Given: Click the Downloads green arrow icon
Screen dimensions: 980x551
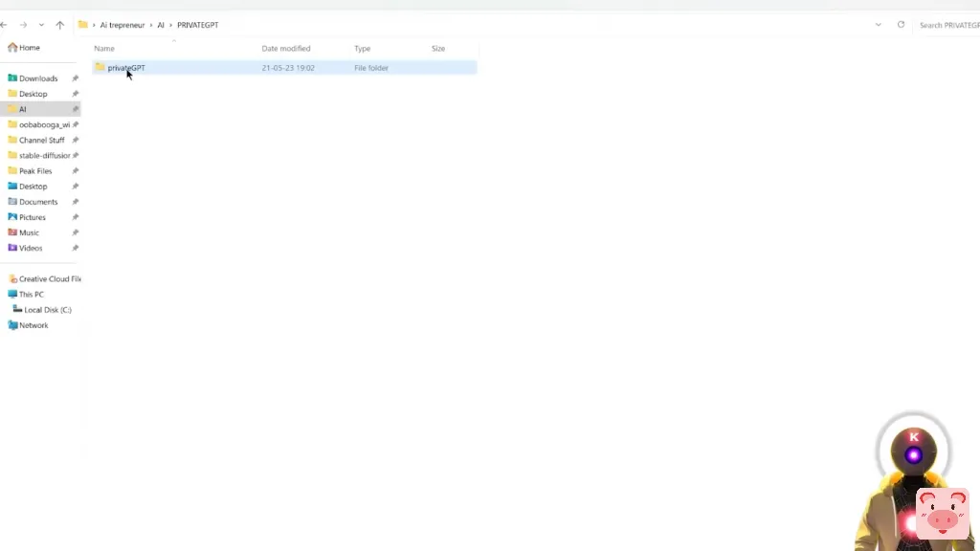Looking at the screenshot, I should [12, 78].
